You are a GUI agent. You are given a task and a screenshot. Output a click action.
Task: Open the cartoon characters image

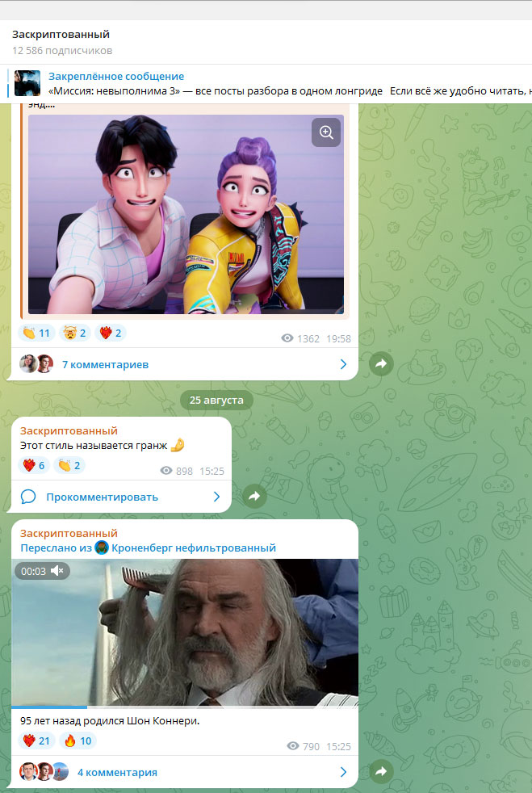pos(186,214)
